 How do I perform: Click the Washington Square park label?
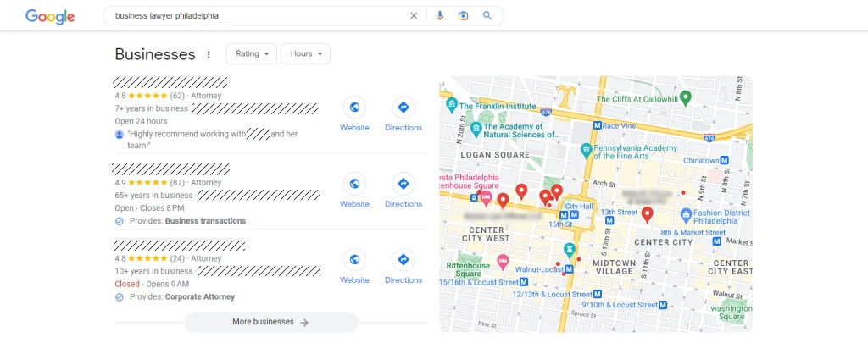pos(732,313)
